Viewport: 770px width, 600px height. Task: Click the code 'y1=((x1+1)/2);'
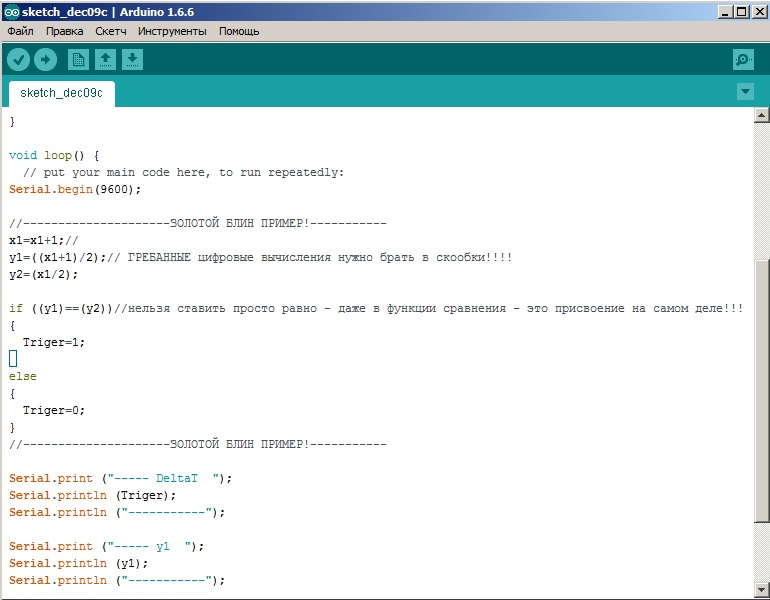pyautogui.click(x=57, y=257)
